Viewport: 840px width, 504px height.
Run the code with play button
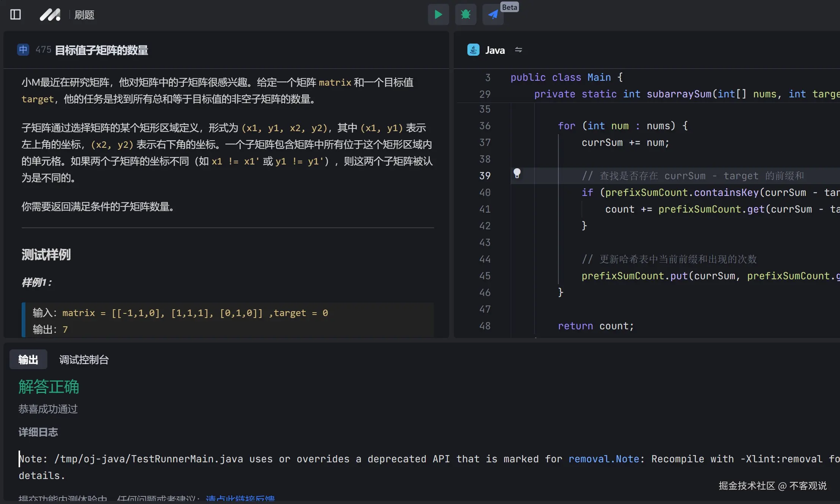pos(438,15)
